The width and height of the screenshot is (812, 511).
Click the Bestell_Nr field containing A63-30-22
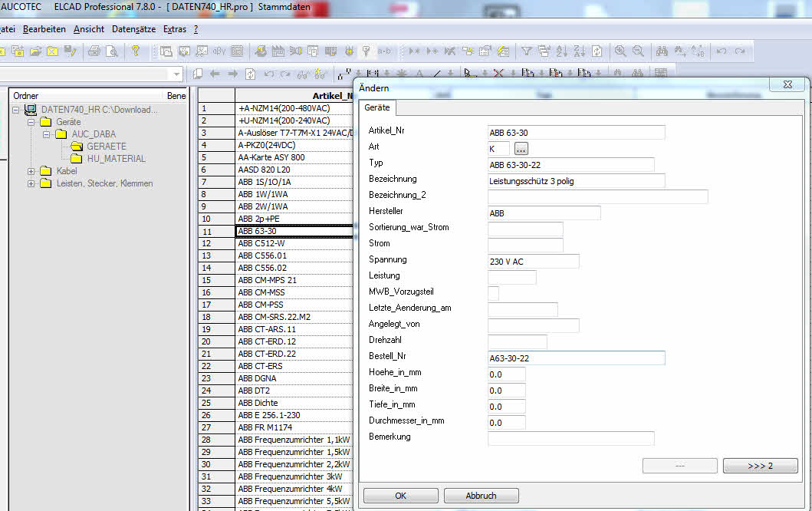click(576, 358)
